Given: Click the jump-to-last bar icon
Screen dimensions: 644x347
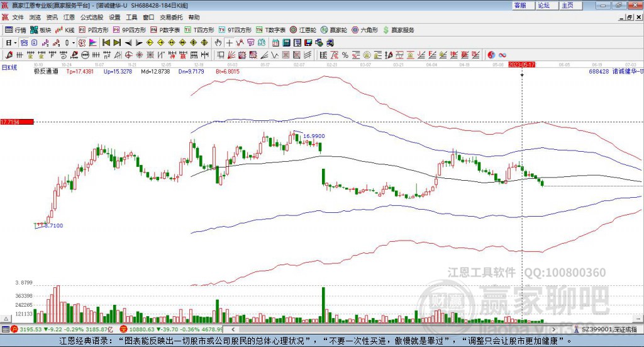Looking at the screenshot, I should point(117,43).
